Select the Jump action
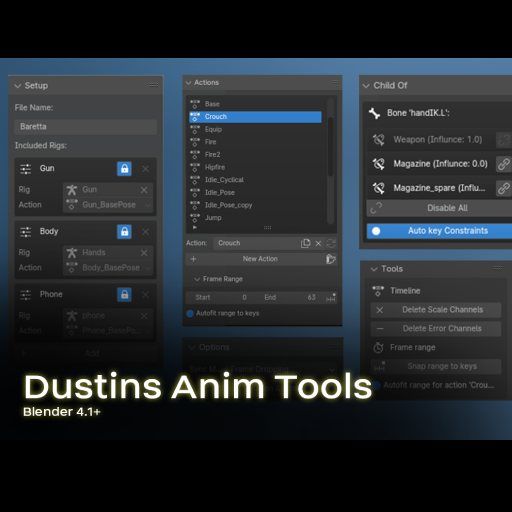512x512 pixels. pos(255,218)
